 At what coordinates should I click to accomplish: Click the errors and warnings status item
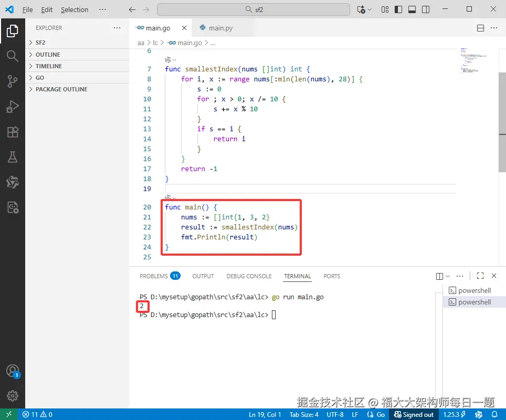(37, 414)
